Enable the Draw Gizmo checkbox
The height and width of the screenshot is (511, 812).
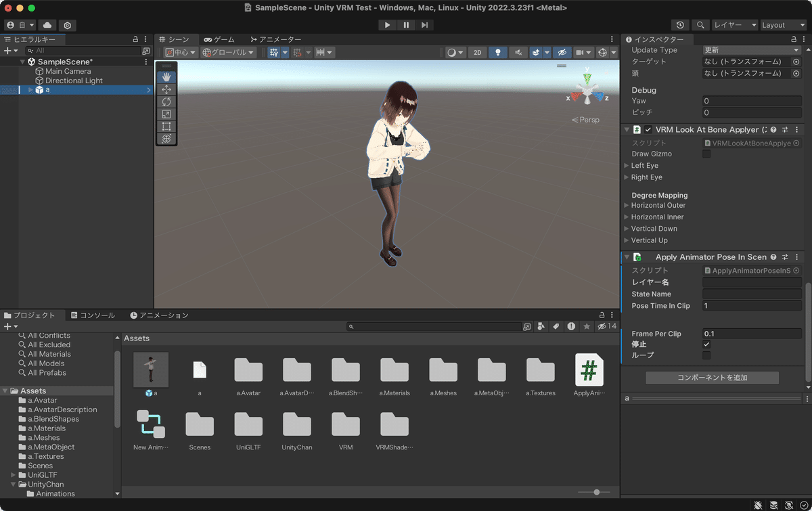[706, 154]
